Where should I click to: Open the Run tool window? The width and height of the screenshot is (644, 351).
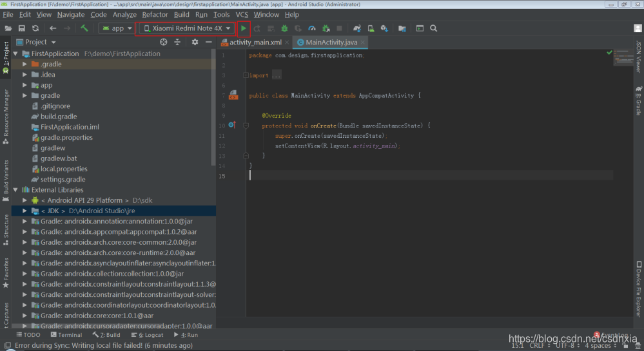186,335
